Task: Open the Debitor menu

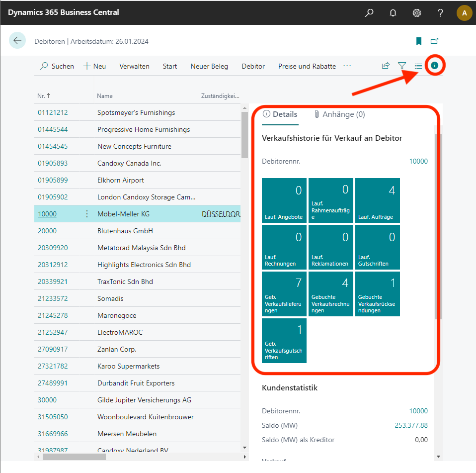Action: click(x=253, y=66)
